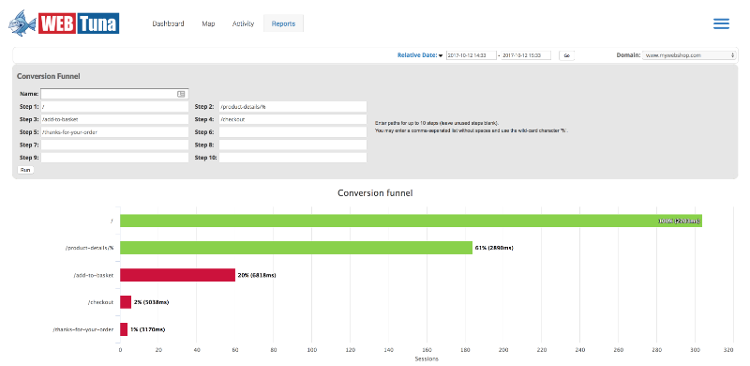Click the "2% (5038ms)" bar label
The image size is (750, 366).
(152, 302)
